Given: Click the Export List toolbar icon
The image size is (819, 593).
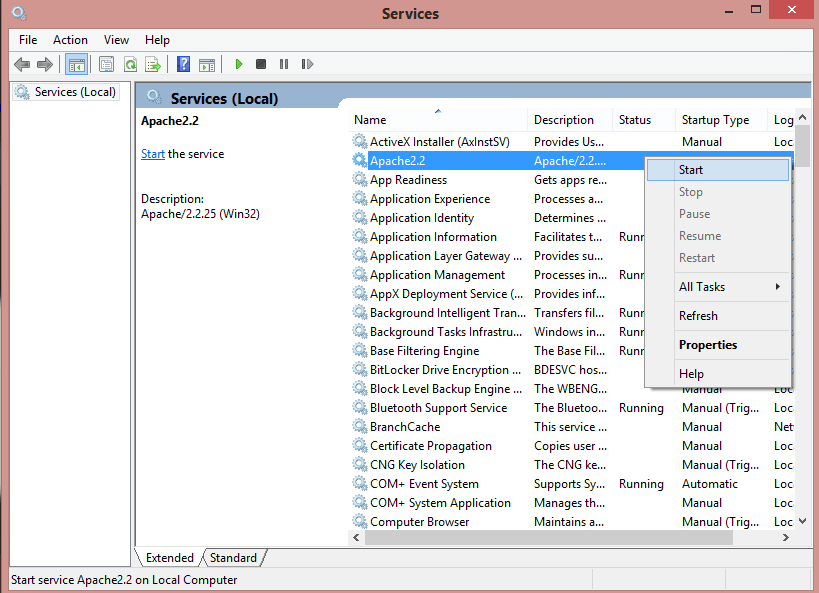Looking at the screenshot, I should point(153,64).
